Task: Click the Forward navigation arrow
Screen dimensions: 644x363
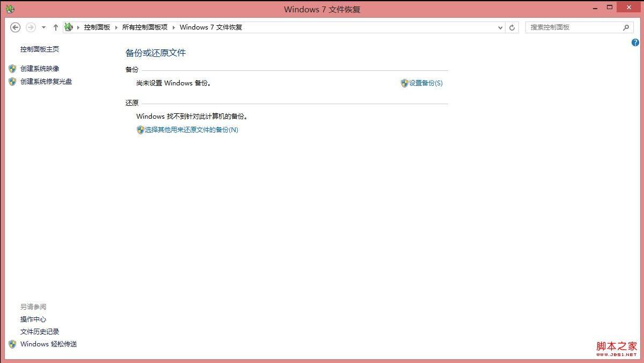Action: tap(31, 27)
